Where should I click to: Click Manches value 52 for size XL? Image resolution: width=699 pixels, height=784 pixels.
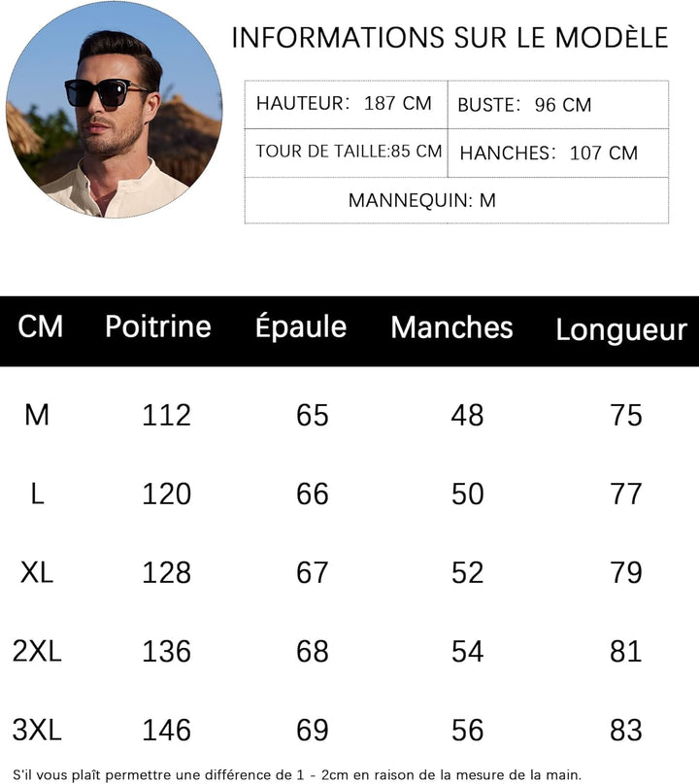(x=467, y=572)
